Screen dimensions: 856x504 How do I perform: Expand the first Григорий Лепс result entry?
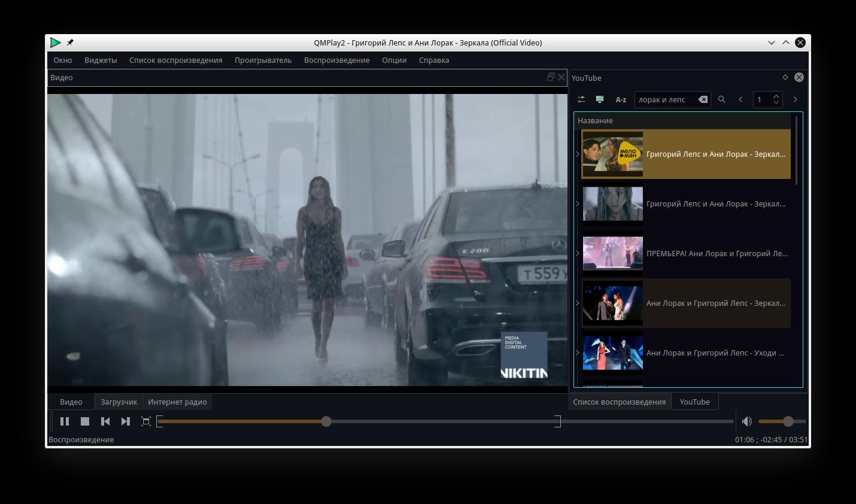coord(578,154)
